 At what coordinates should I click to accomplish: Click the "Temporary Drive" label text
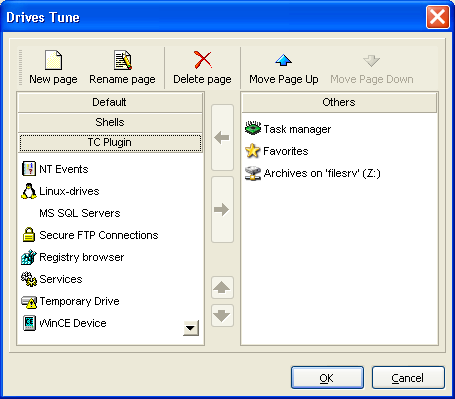click(79, 301)
